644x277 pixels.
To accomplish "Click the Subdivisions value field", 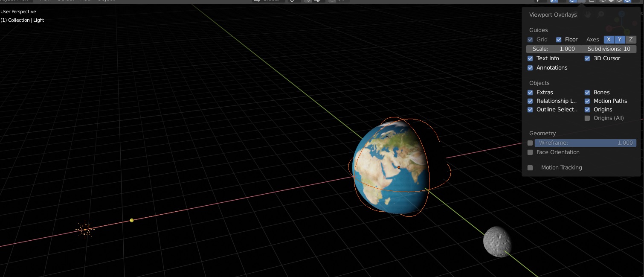I will [609, 49].
